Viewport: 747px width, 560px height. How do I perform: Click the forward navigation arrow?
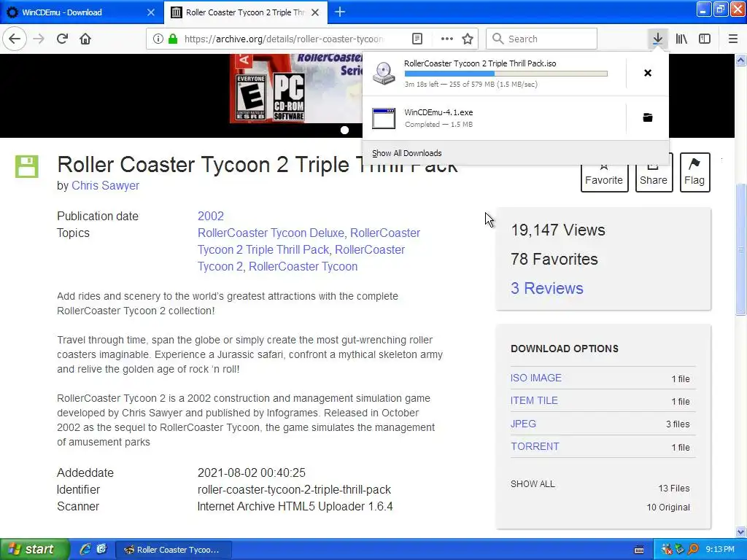click(x=39, y=39)
